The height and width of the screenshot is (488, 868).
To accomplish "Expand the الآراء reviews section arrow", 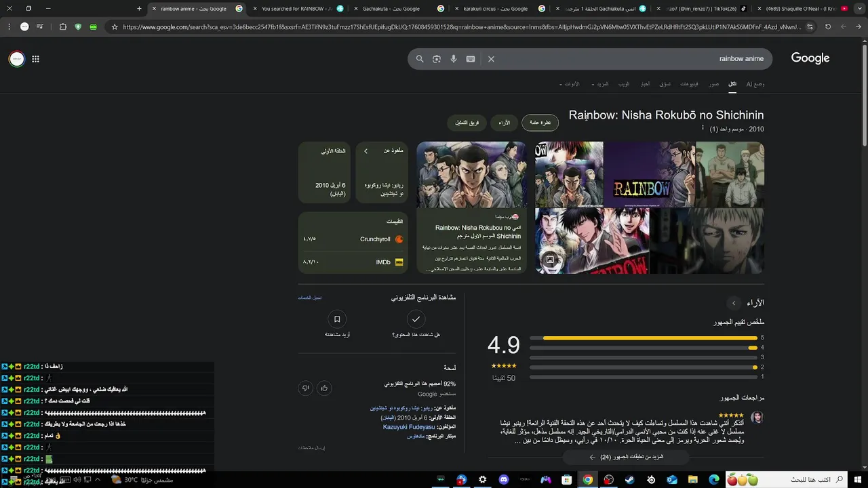I will pos(733,303).
